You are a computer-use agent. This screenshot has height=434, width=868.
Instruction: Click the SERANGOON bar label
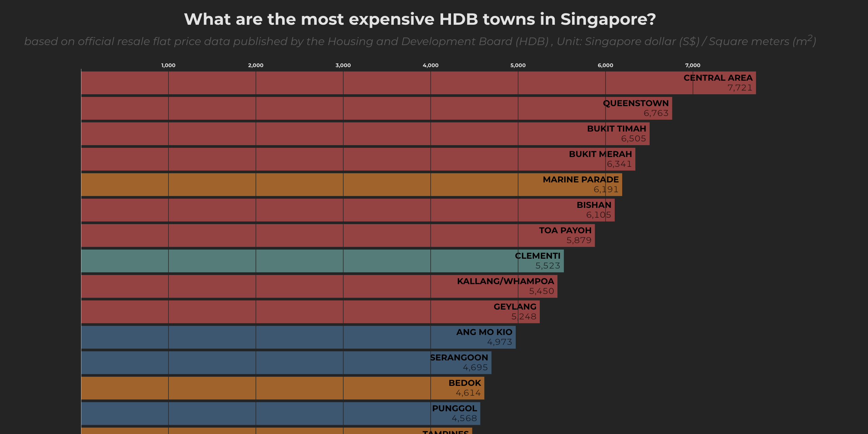pos(459,358)
